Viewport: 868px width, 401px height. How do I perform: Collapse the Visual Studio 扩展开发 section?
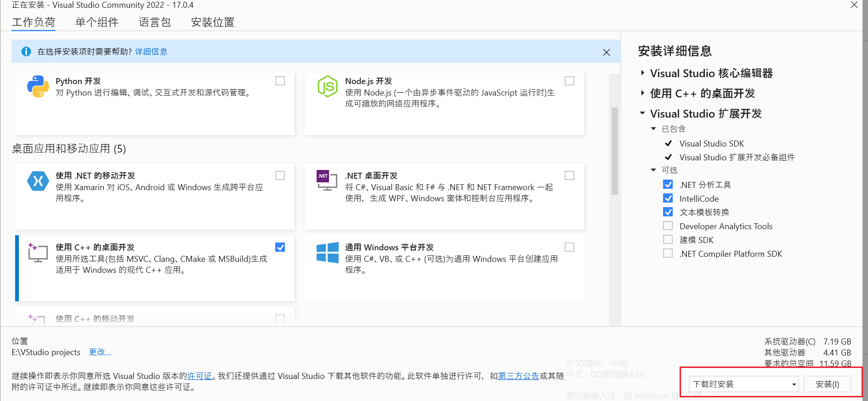click(642, 113)
